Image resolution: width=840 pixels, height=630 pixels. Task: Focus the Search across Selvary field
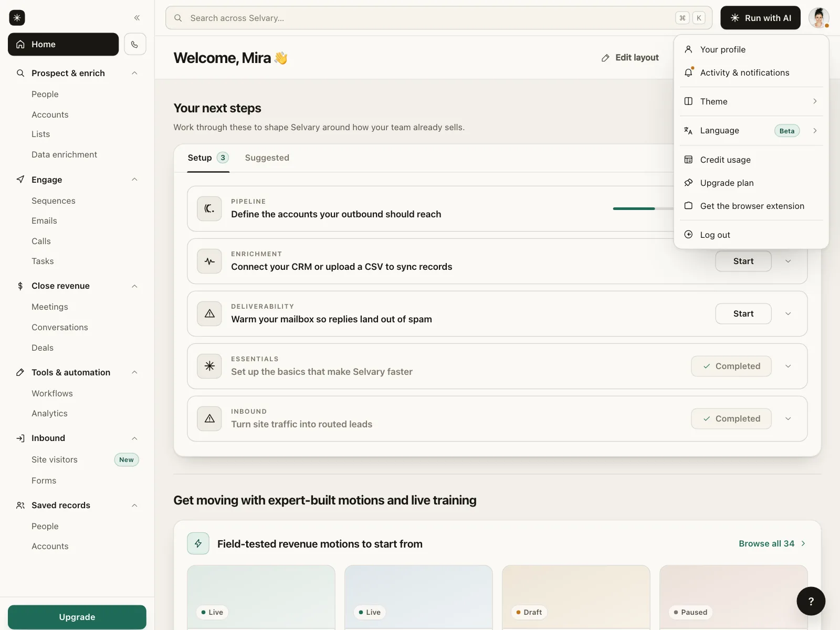439,18
